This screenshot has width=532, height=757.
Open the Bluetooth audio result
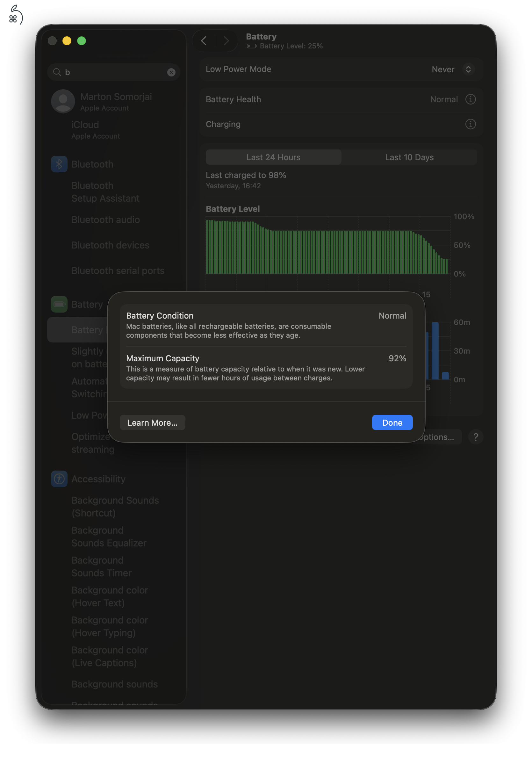tap(105, 220)
